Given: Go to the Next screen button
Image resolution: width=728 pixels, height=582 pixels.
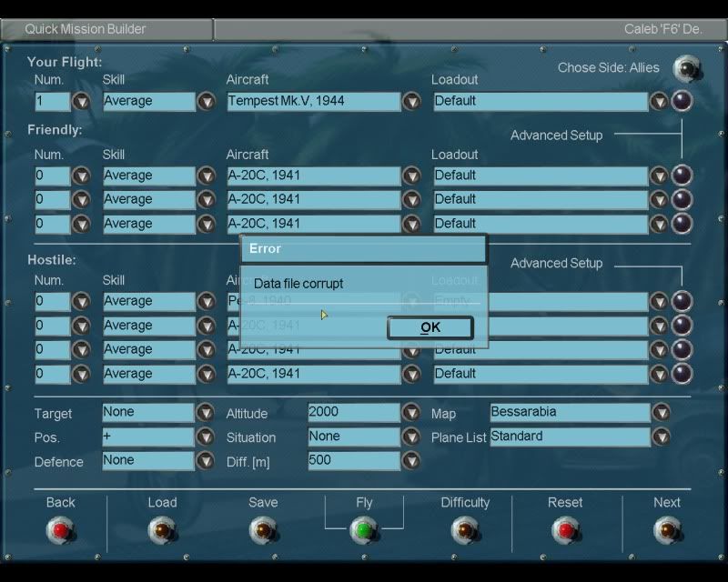Looking at the screenshot, I should point(667,530).
